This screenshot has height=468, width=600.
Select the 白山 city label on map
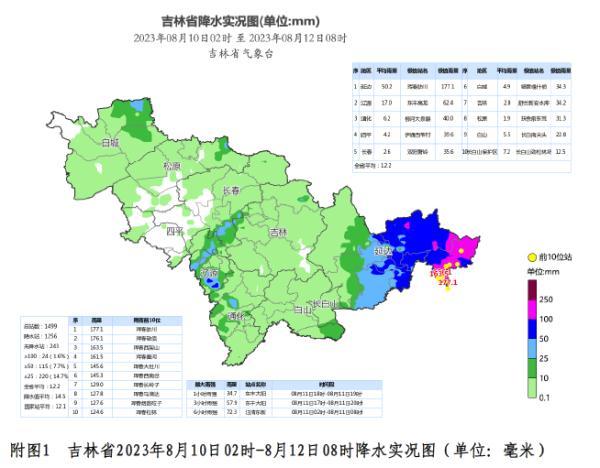pyautogui.click(x=301, y=311)
